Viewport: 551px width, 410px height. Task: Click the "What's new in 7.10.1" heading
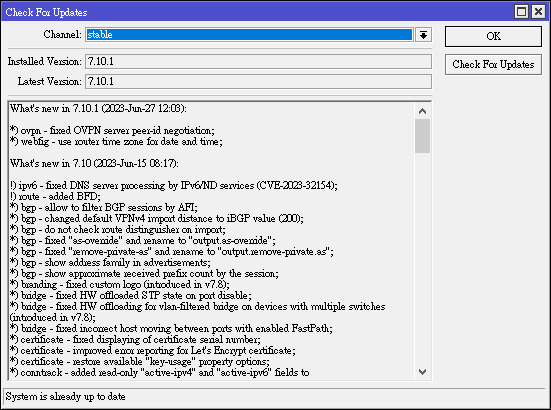98,109
